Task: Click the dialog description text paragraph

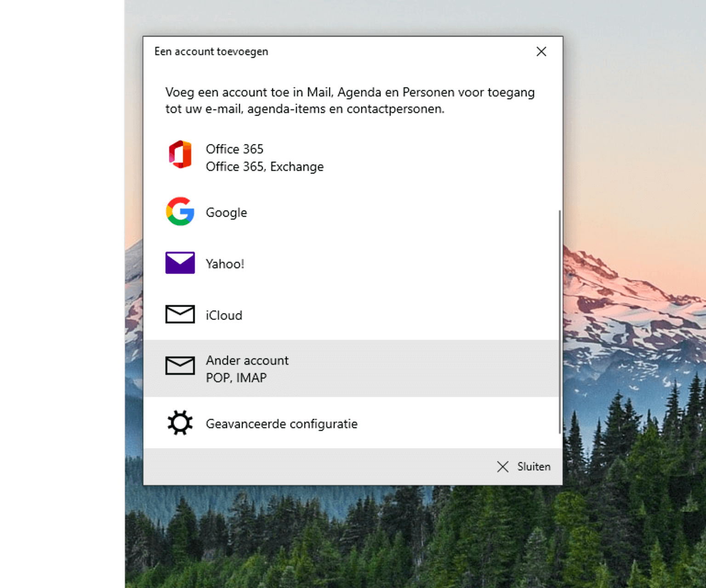Action: [x=349, y=101]
